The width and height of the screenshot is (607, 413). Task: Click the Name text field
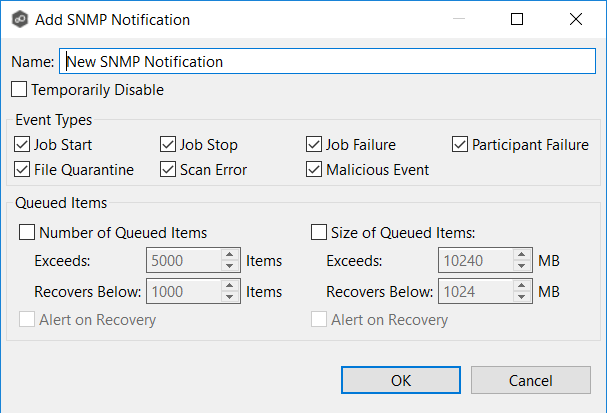tap(328, 61)
